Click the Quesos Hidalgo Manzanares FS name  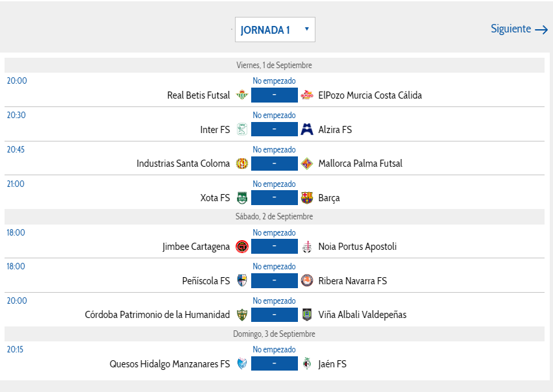[169, 364]
